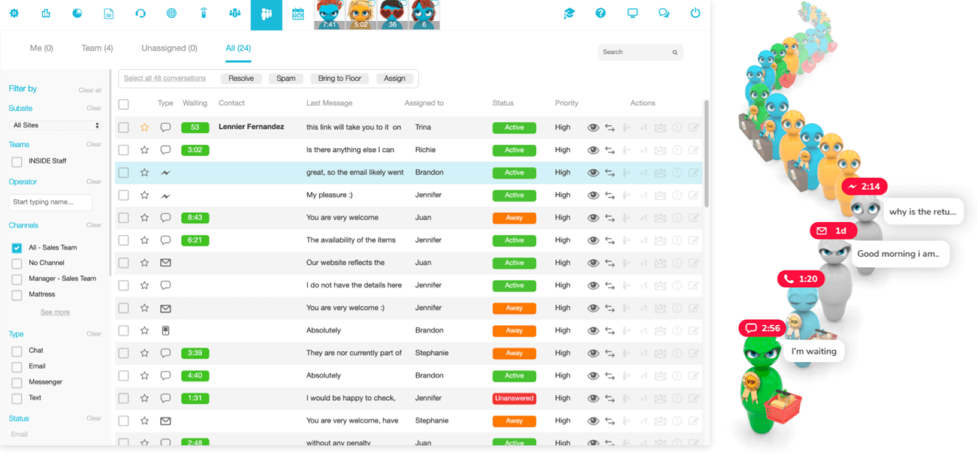980x456 pixels.
Task: Switch to the Unassigned (0) tab
Action: tap(169, 48)
